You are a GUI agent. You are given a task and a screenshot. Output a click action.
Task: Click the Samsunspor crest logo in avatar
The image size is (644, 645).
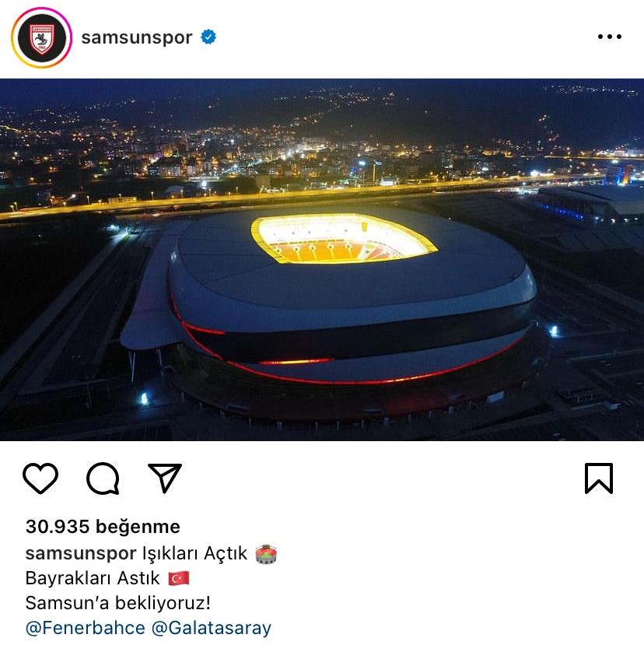[x=41, y=39]
